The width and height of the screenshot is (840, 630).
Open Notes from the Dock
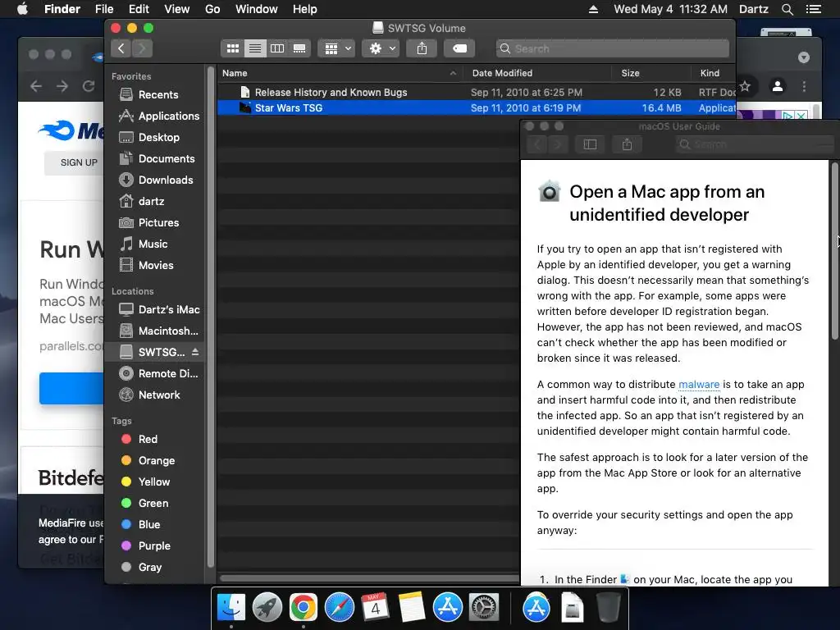tap(412, 608)
